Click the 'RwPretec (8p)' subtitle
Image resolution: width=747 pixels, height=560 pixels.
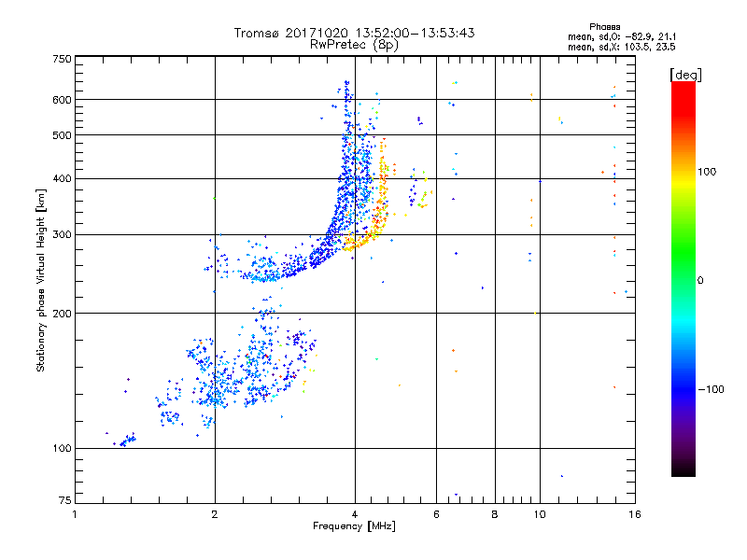[354, 45]
